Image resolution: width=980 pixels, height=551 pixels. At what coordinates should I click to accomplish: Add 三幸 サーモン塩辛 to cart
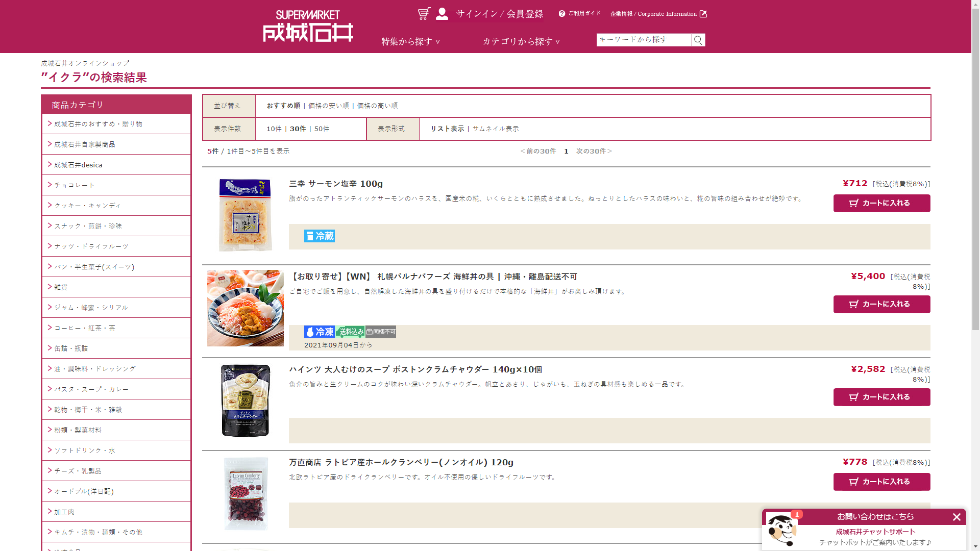pyautogui.click(x=881, y=203)
